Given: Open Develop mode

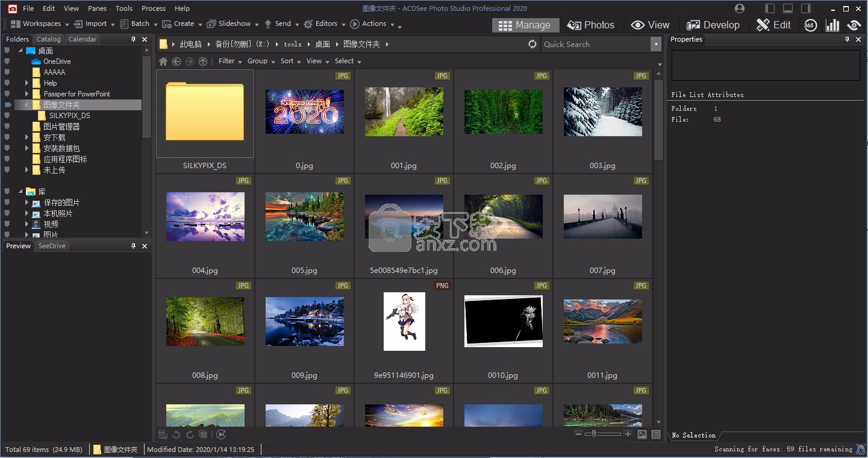Looking at the screenshot, I should 713,25.
